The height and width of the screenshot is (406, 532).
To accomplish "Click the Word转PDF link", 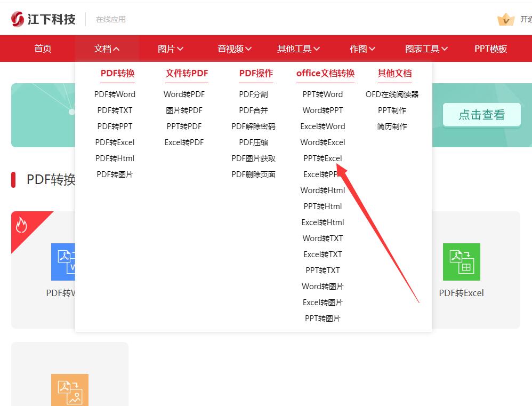I will [183, 94].
